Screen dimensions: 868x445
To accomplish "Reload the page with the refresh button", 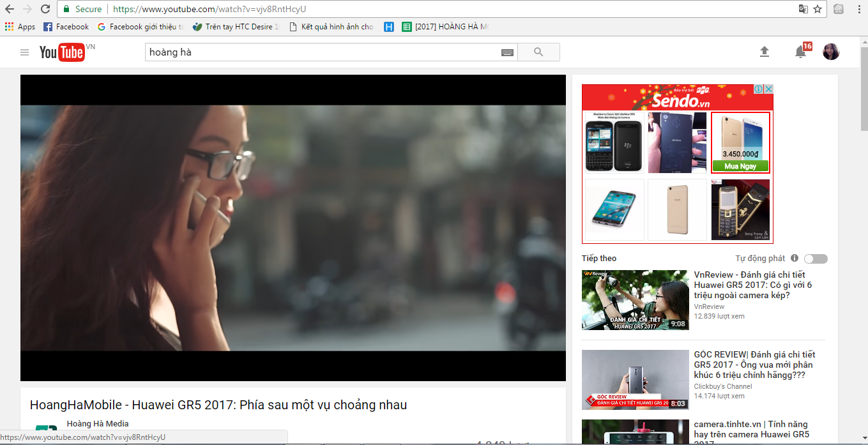I will (x=45, y=9).
